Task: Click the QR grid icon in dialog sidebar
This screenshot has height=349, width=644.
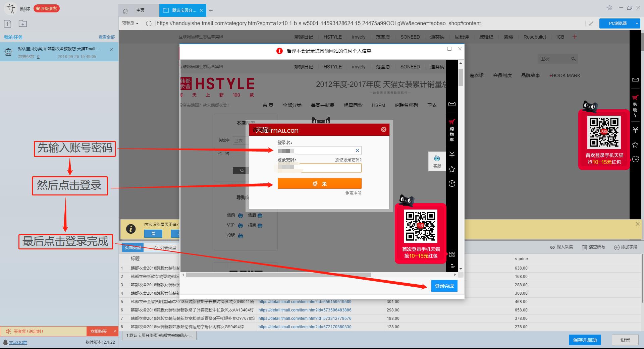Action: click(452, 254)
